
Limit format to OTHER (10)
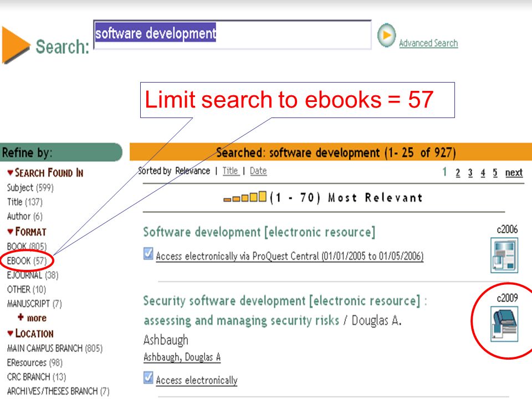pos(27,289)
